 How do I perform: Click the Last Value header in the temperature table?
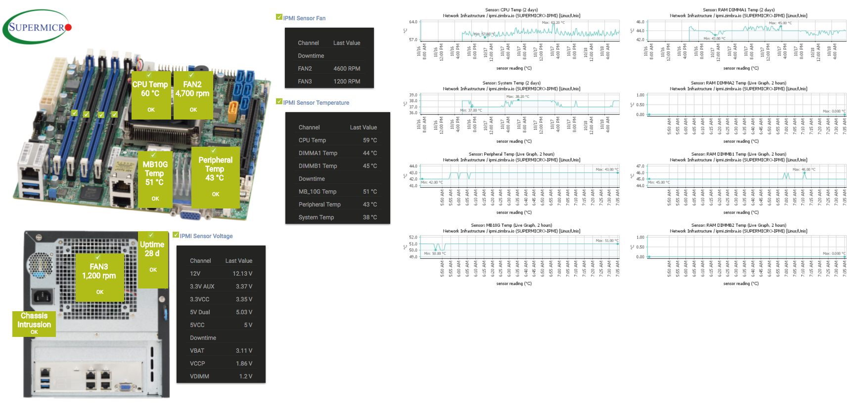coord(364,127)
